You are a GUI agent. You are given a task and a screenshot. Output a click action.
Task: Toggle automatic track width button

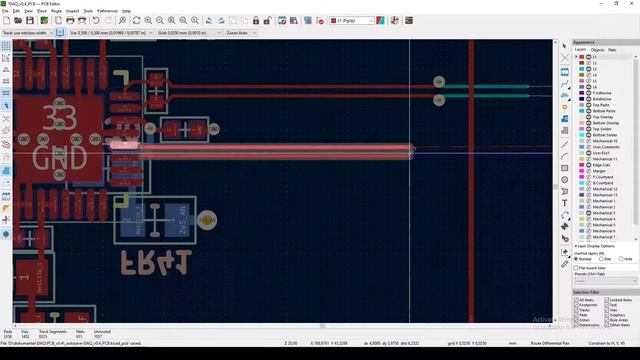(x=60, y=33)
